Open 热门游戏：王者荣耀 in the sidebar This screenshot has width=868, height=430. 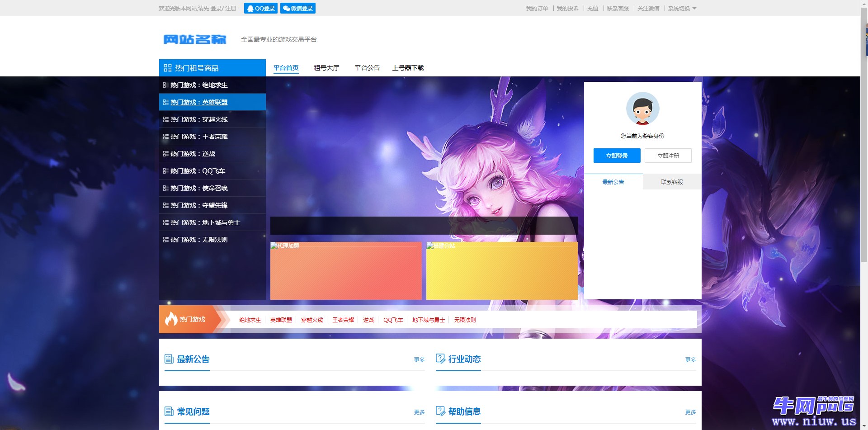212,137
